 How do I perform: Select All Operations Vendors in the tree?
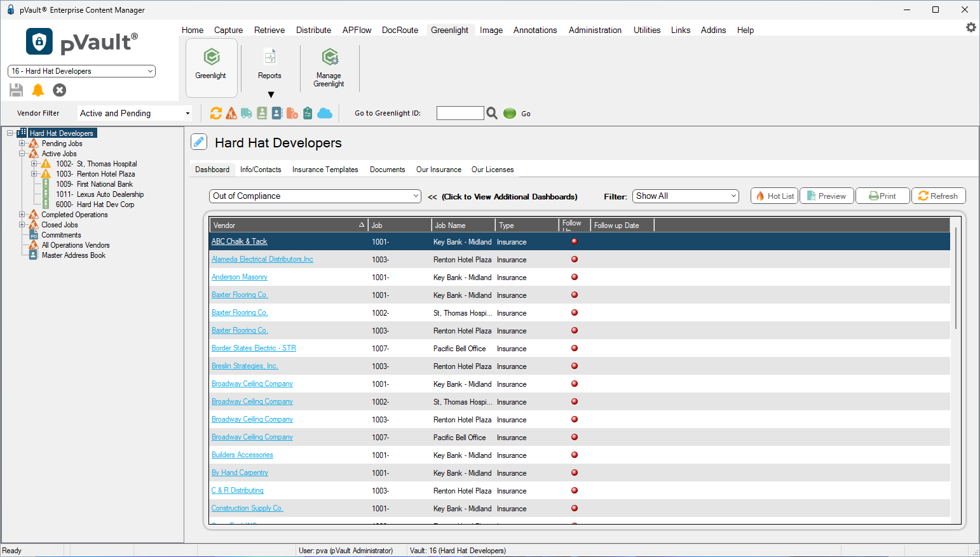click(76, 245)
